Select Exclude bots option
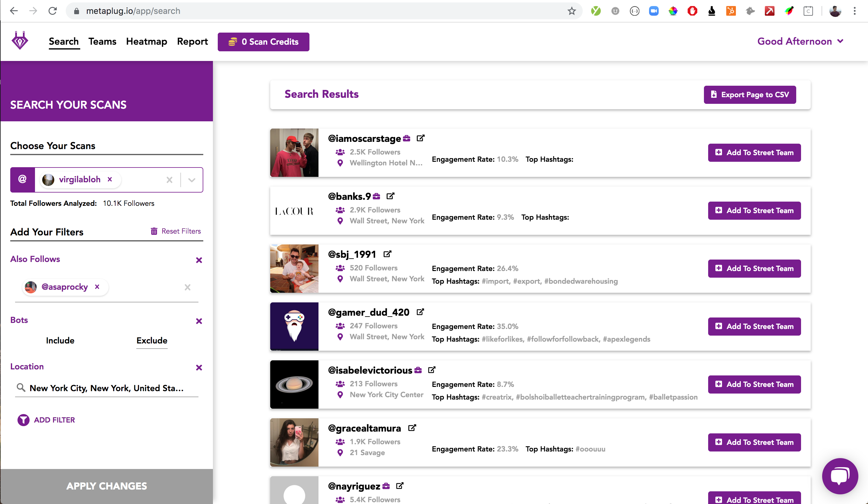The height and width of the screenshot is (504, 868). (152, 341)
